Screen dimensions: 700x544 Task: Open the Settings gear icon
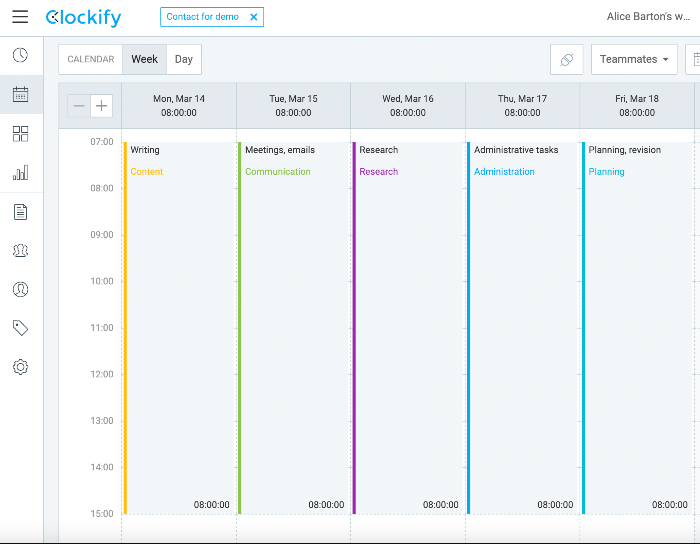pyautogui.click(x=20, y=367)
